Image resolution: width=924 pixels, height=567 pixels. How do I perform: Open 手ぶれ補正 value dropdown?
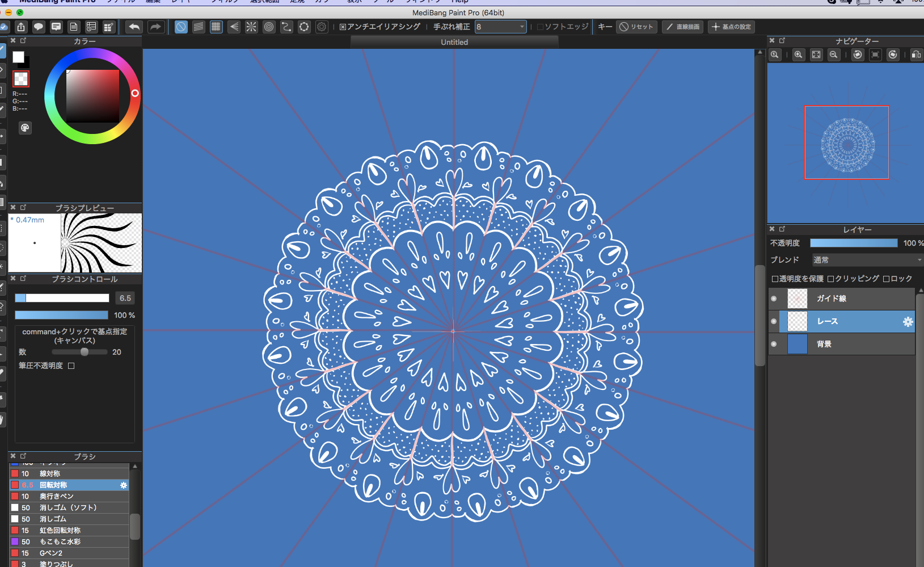coord(501,27)
